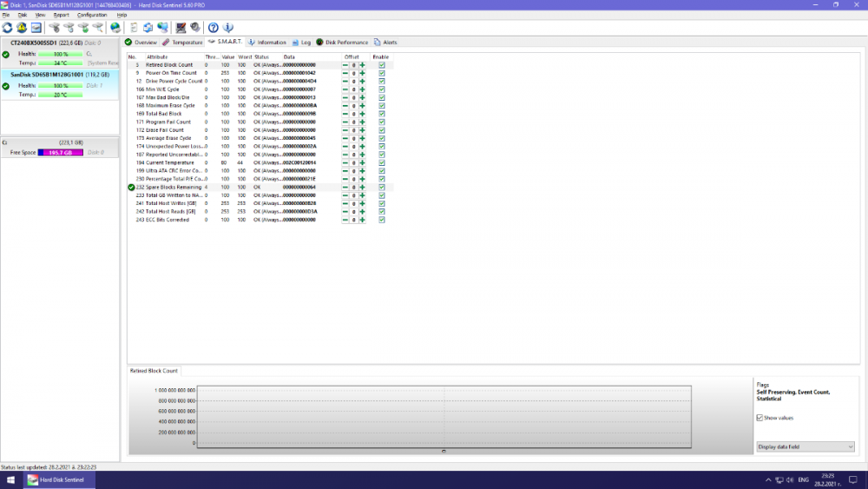Viewport: 868px width, 489px height.
Task: Open the Report menu
Action: coord(61,15)
